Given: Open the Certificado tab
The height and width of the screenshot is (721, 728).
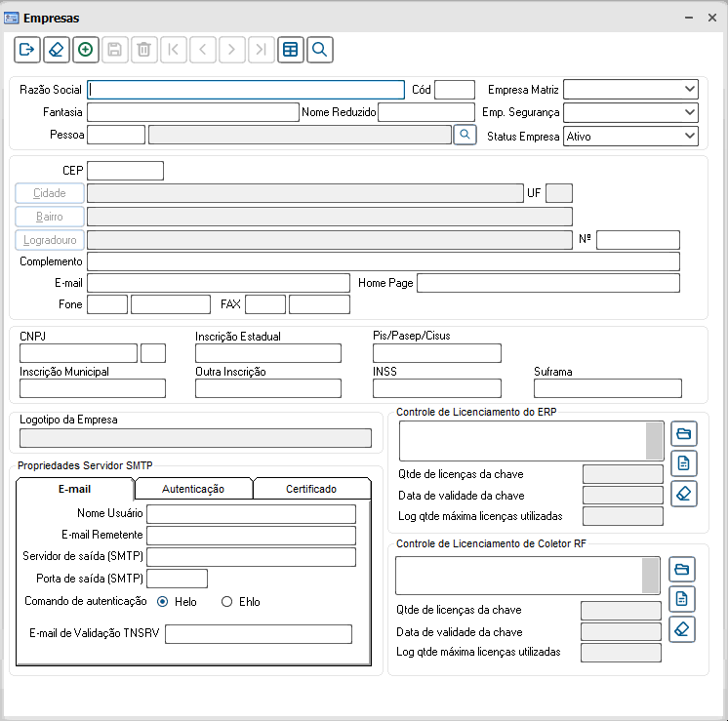Looking at the screenshot, I should (x=311, y=489).
